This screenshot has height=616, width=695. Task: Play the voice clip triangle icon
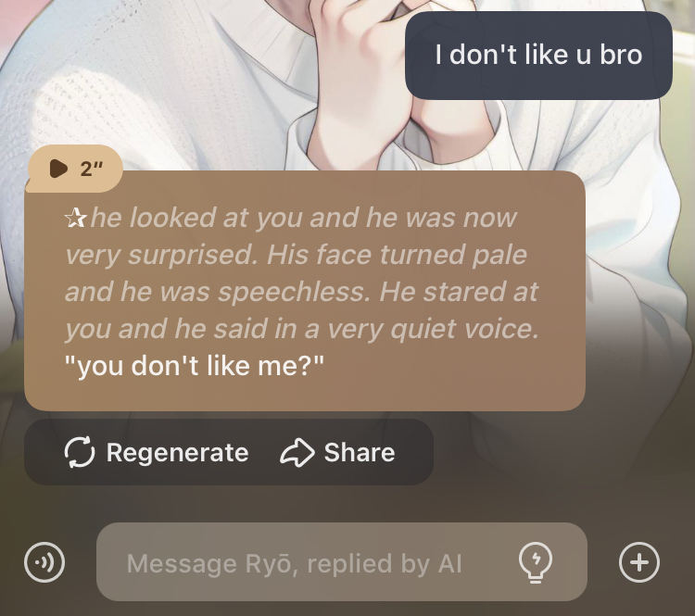point(58,169)
